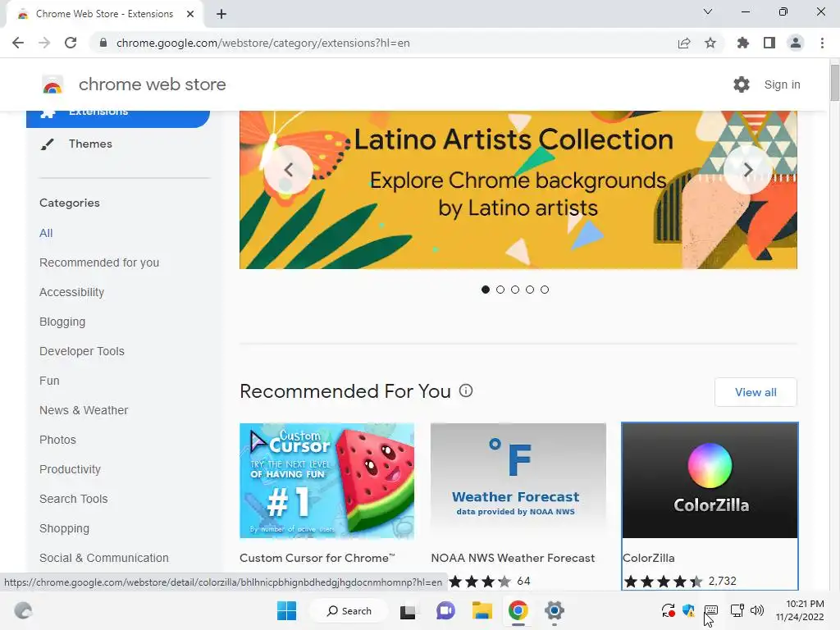The height and width of the screenshot is (630, 840).
Task: Click the chrome web store title text
Action: coord(152,84)
